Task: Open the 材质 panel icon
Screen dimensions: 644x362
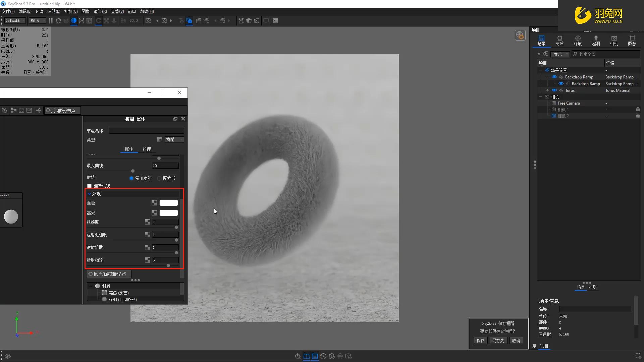Action: pos(559,40)
